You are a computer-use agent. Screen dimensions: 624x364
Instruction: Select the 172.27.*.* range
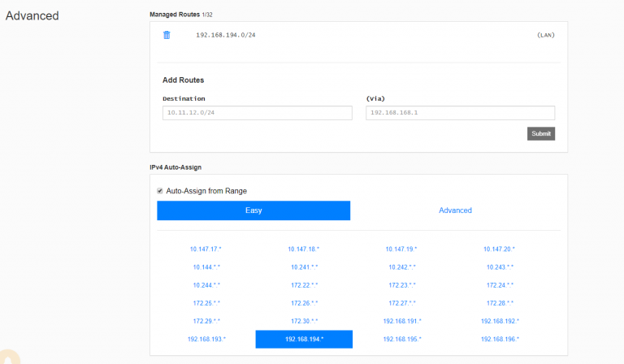click(x=401, y=303)
